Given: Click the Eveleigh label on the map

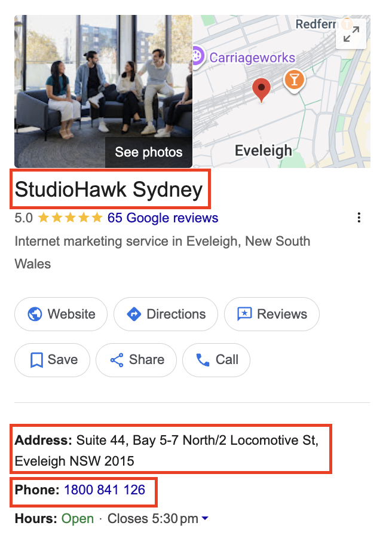Looking at the screenshot, I should [x=264, y=151].
